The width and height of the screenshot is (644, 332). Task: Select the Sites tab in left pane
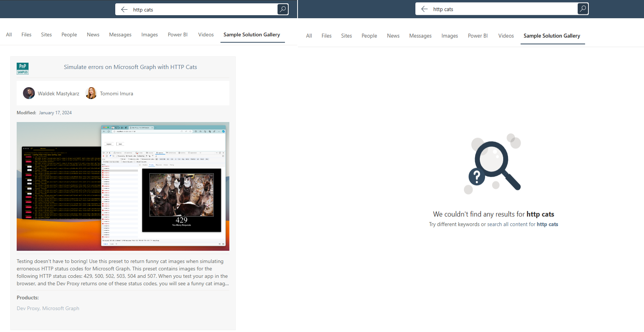coord(46,34)
